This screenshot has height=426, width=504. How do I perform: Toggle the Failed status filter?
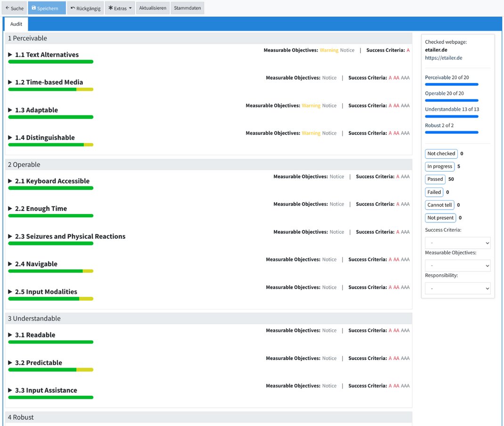434,192
